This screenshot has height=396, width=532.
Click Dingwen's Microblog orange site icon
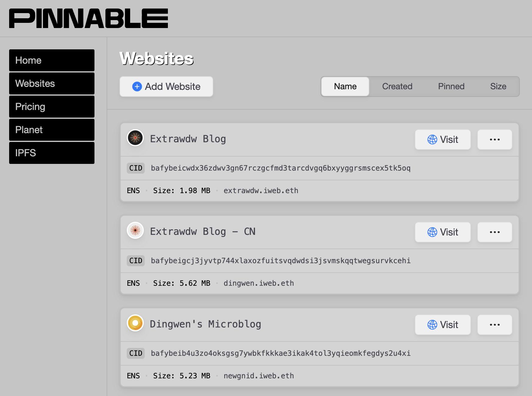coord(135,324)
